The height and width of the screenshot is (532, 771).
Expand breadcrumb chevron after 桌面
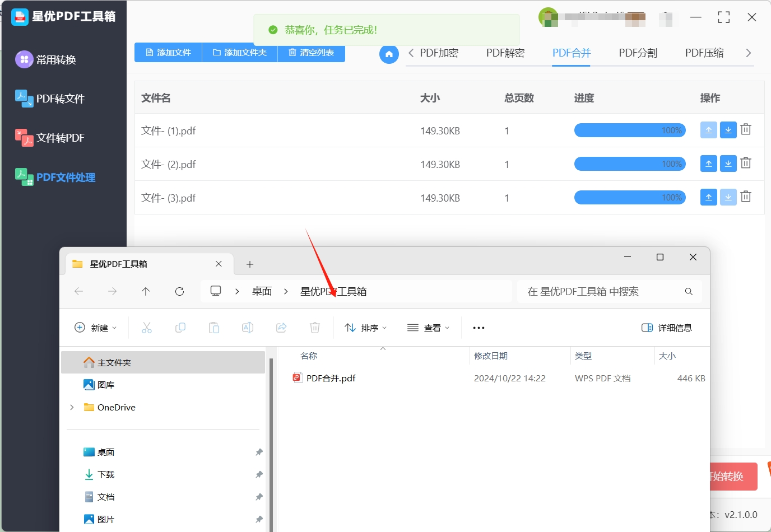point(286,291)
